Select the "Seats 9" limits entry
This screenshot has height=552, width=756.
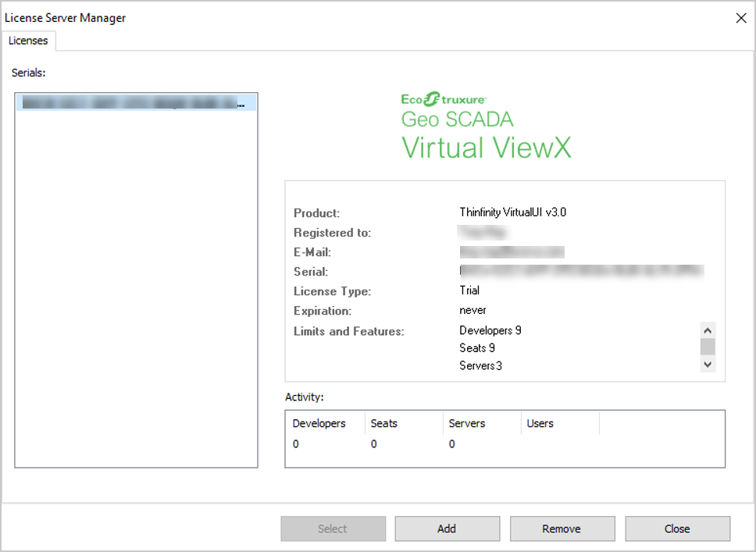pyautogui.click(x=477, y=348)
